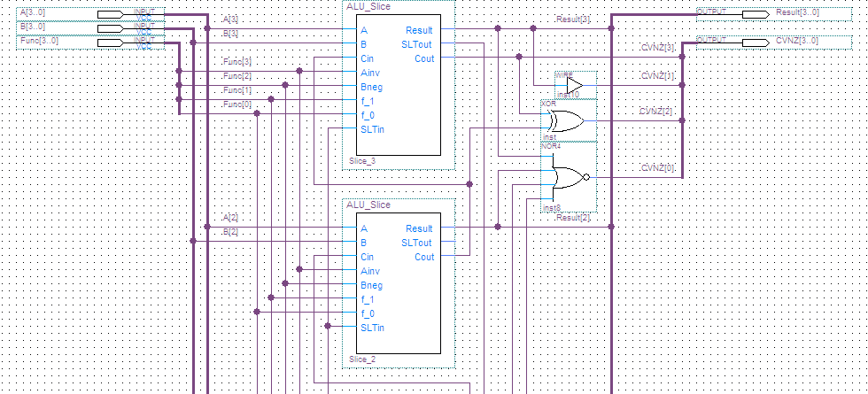Click the Cout port on Slice_3
This screenshot has width=868, height=394.
425,58
